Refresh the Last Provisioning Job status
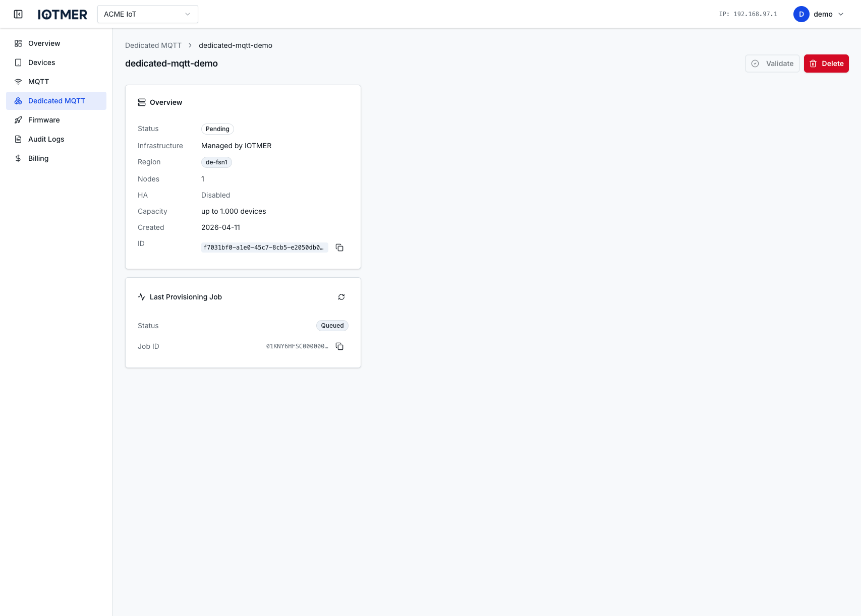 pos(341,297)
